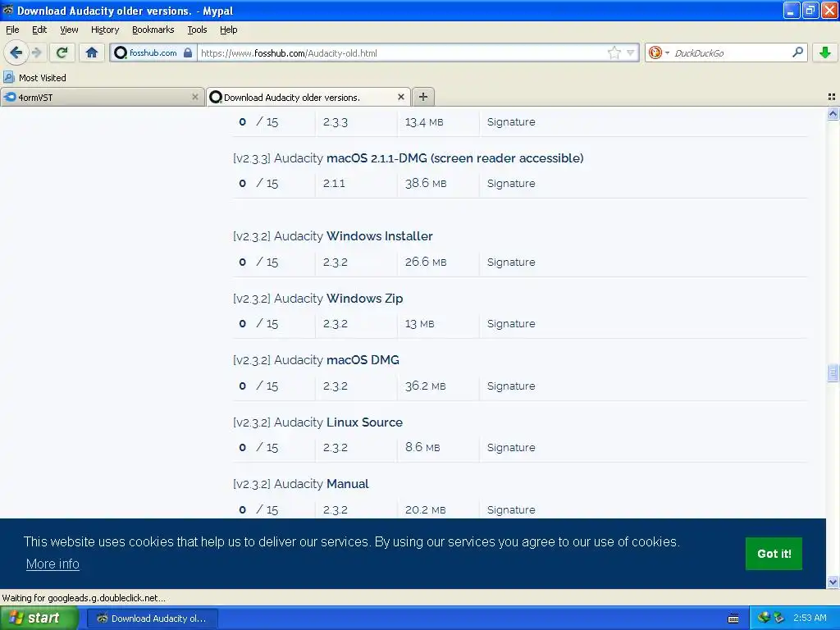Close the Download Audacity older versions tab
This screenshot has height=630, width=840.
pyautogui.click(x=400, y=97)
